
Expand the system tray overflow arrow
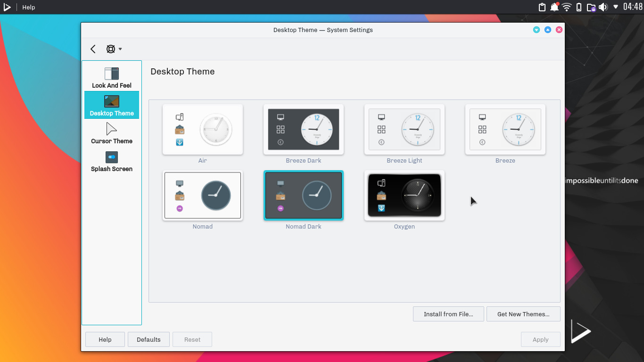click(615, 7)
